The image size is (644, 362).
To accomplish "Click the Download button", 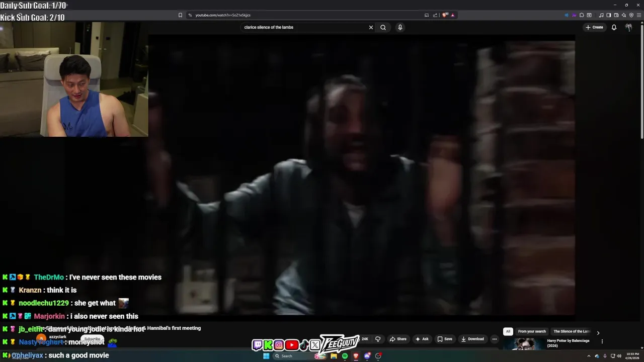I will coord(472,339).
